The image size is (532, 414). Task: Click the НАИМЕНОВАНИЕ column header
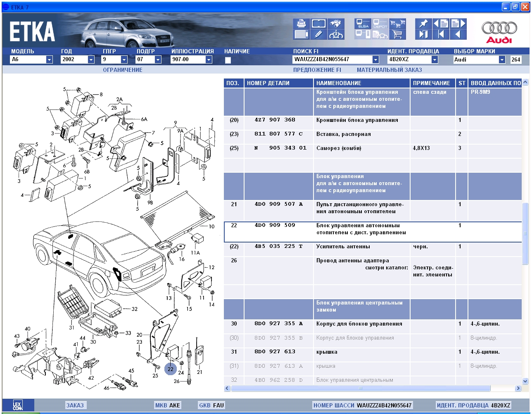click(x=362, y=83)
